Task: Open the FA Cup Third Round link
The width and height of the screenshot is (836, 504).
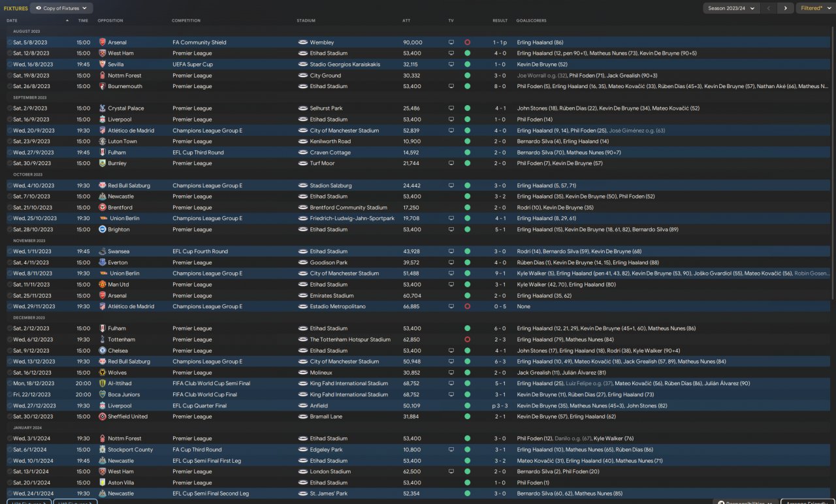Action: click(197, 450)
